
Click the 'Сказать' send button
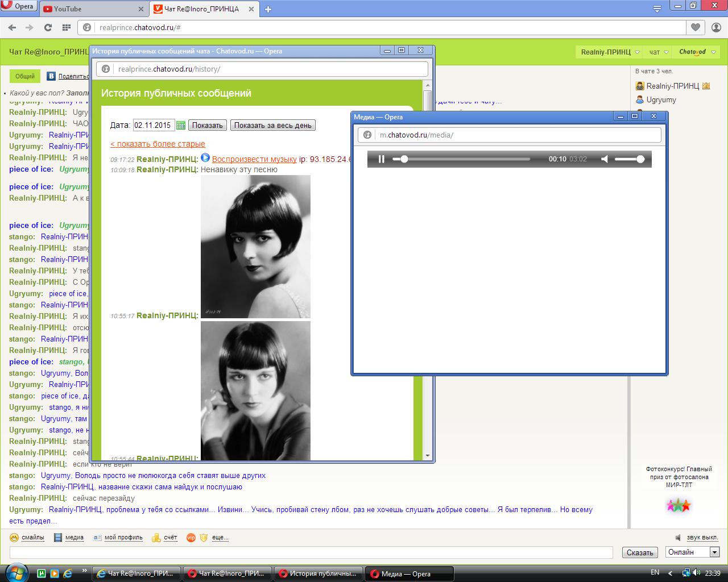click(640, 552)
